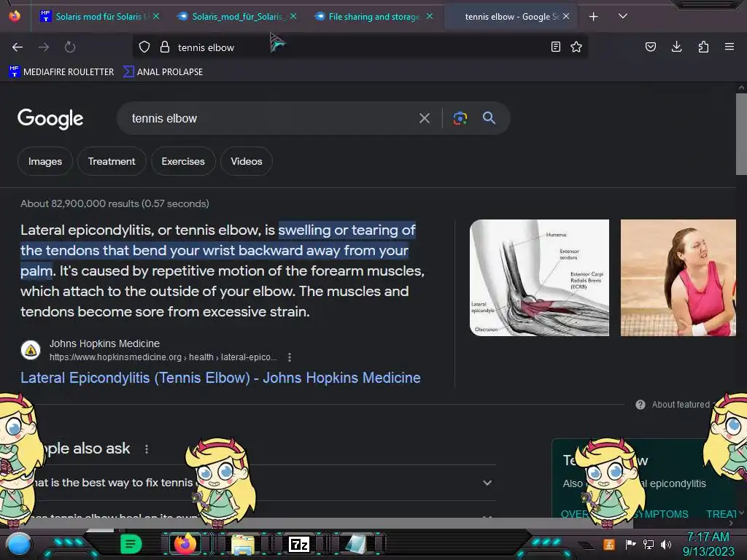
Task: Filter results by Videos chip
Action: pyautogui.click(x=247, y=161)
